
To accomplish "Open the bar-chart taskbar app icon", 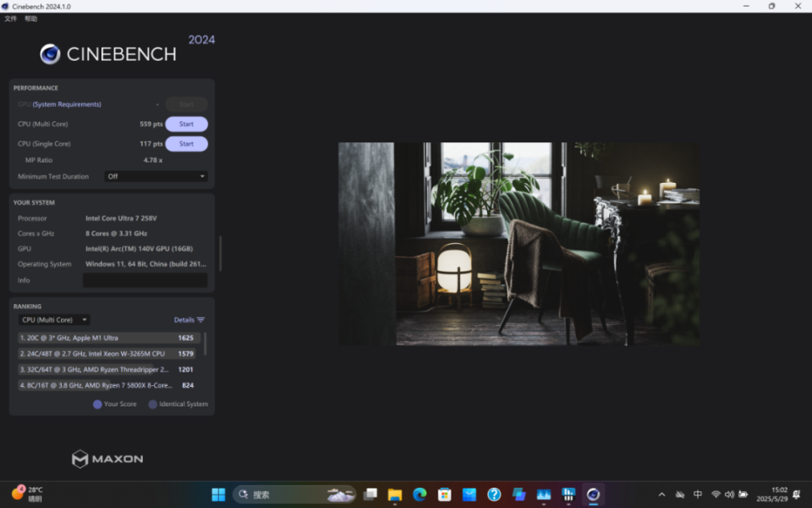I will (x=568, y=494).
